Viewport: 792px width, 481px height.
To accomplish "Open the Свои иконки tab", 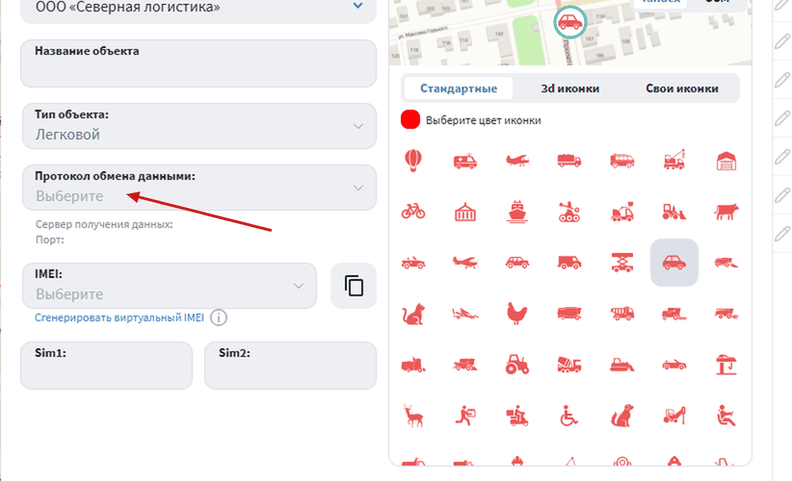I will coord(682,88).
